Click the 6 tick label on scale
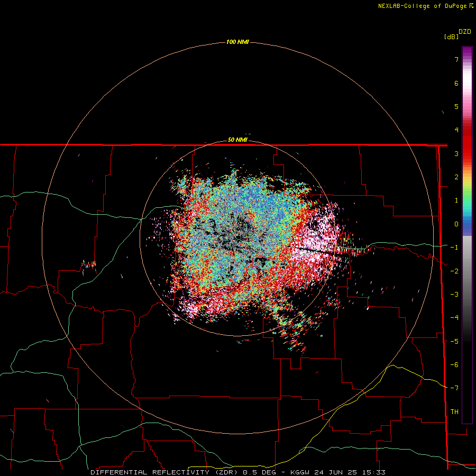Image resolution: width=476 pixels, height=476 pixels. tap(456, 83)
